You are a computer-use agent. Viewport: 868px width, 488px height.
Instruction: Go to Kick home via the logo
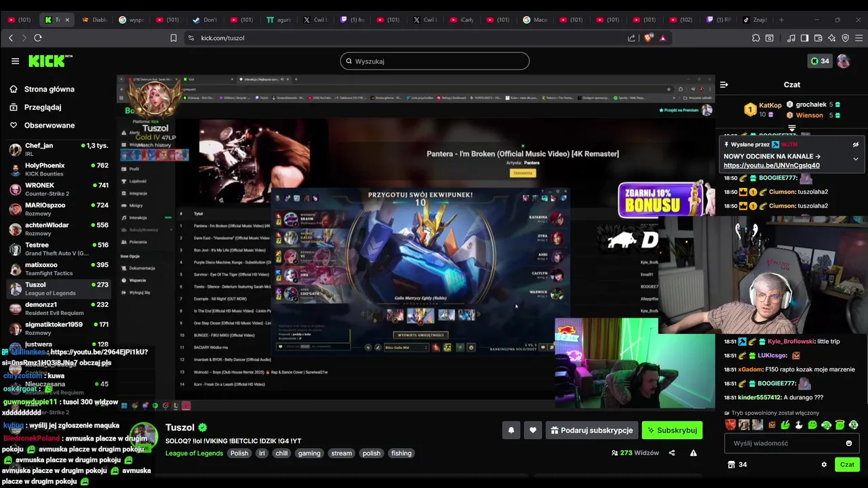(50, 61)
